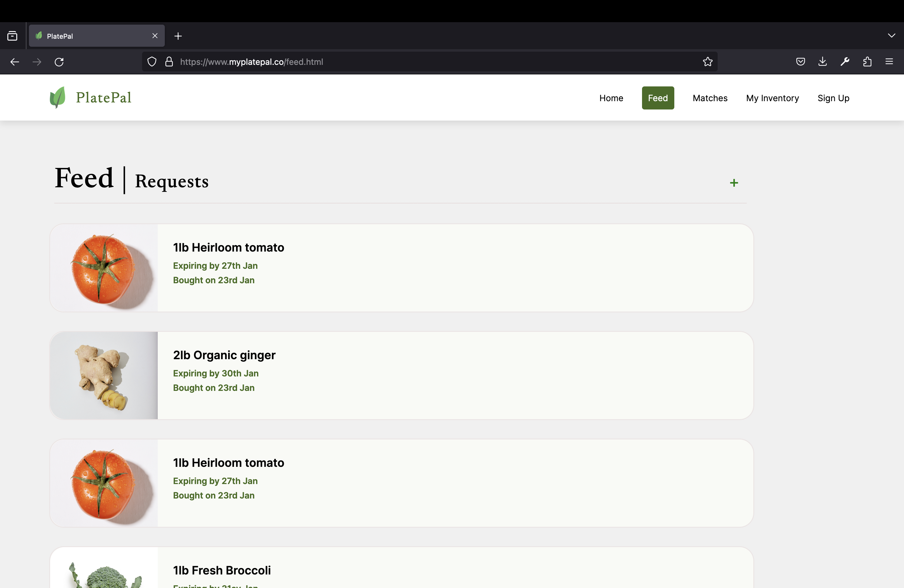
Task: Go to My Inventory page
Action: tap(772, 98)
